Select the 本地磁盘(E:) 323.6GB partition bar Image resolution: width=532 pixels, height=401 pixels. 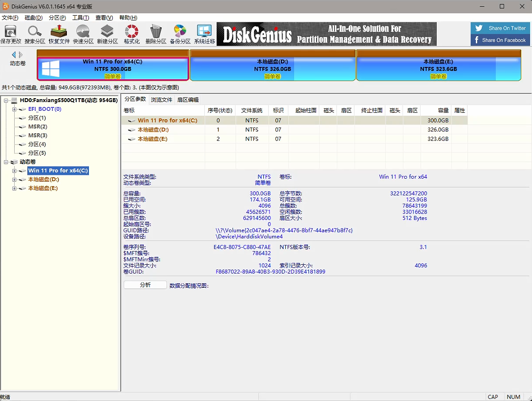pos(438,65)
